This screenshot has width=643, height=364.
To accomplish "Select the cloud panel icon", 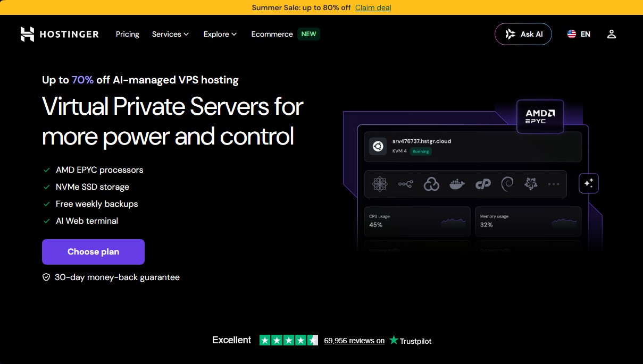I will (431, 184).
